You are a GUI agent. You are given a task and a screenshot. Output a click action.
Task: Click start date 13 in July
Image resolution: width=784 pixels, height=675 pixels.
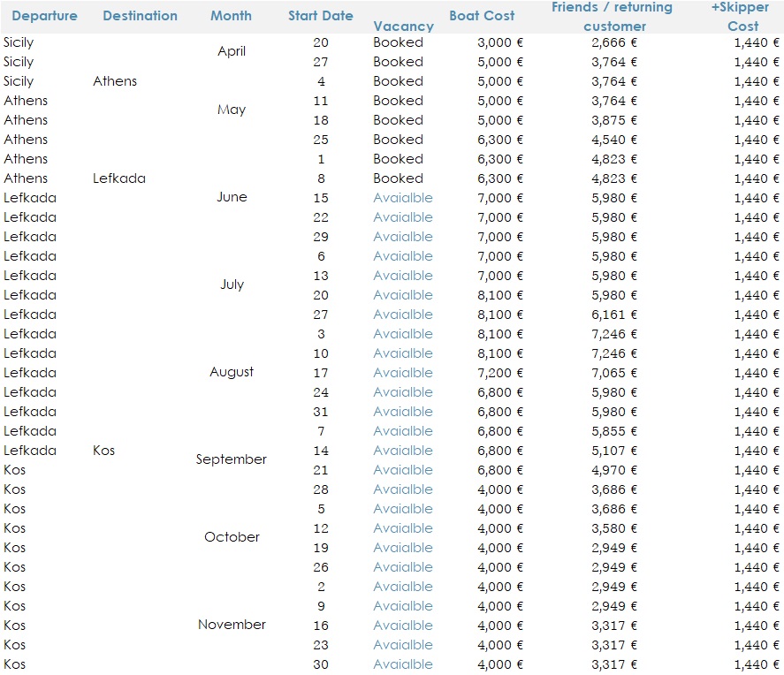[x=321, y=276]
